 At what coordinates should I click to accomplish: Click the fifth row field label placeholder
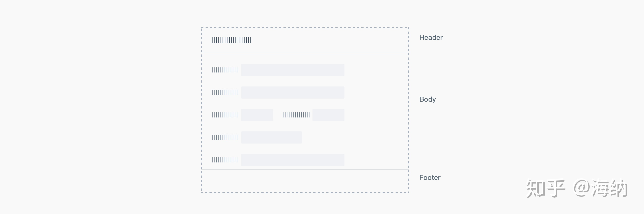[x=225, y=160]
